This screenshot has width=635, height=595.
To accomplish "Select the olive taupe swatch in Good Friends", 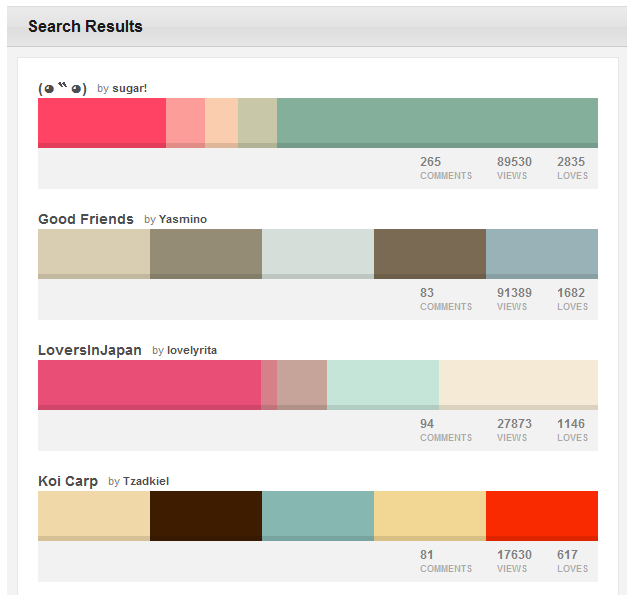I will pos(206,254).
